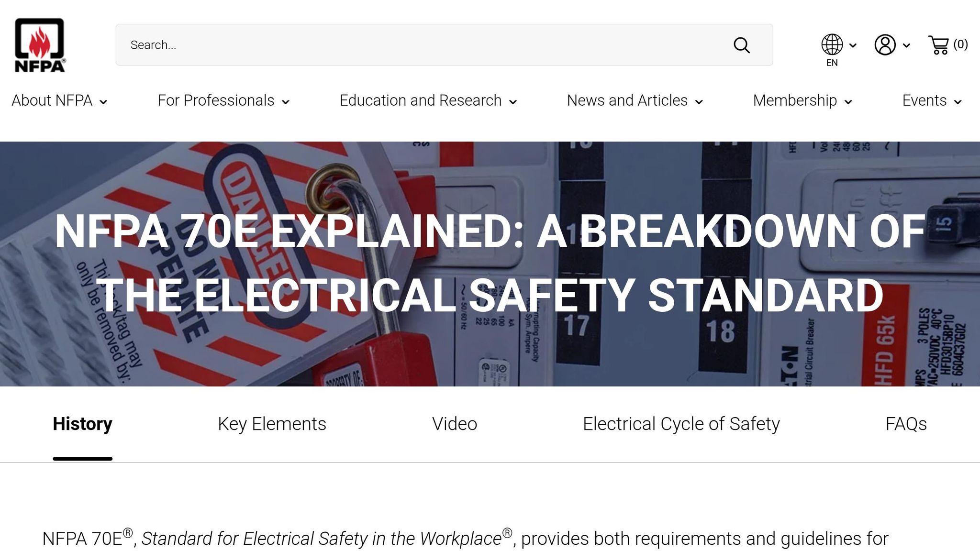
Task: Open the user account icon
Action: [x=885, y=45]
